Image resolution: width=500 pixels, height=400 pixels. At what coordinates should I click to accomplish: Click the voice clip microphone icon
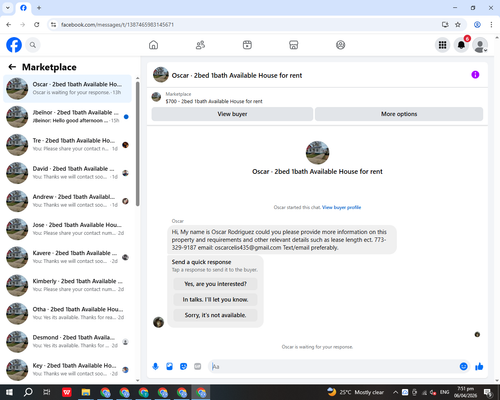coord(155,367)
